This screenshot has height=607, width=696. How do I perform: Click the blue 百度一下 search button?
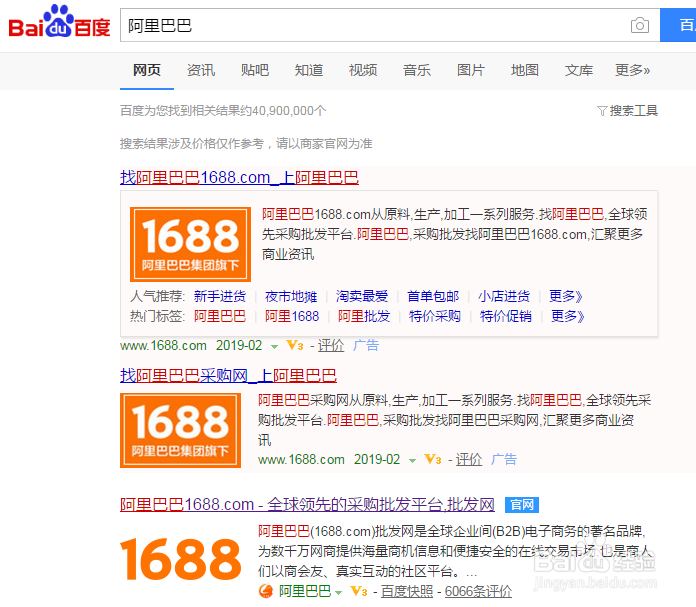(x=678, y=25)
